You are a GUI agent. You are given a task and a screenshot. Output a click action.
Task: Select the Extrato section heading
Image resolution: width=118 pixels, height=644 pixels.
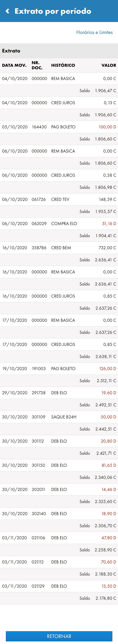point(11,51)
